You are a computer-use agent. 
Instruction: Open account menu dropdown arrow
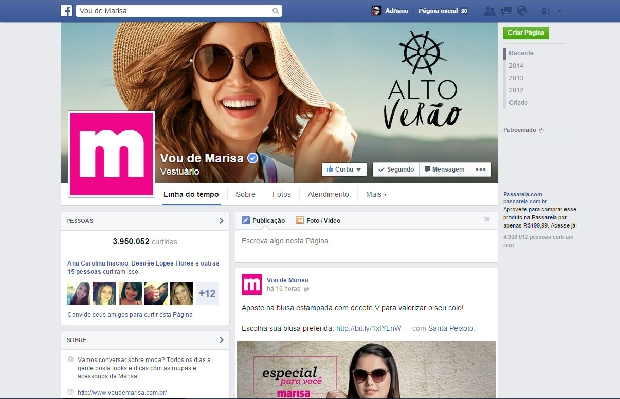[560, 11]
